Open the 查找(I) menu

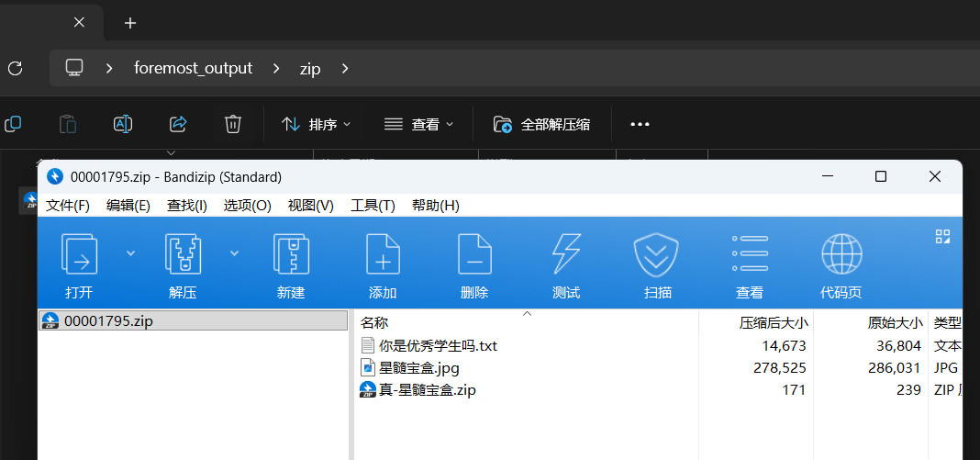[x=187, y=206]
